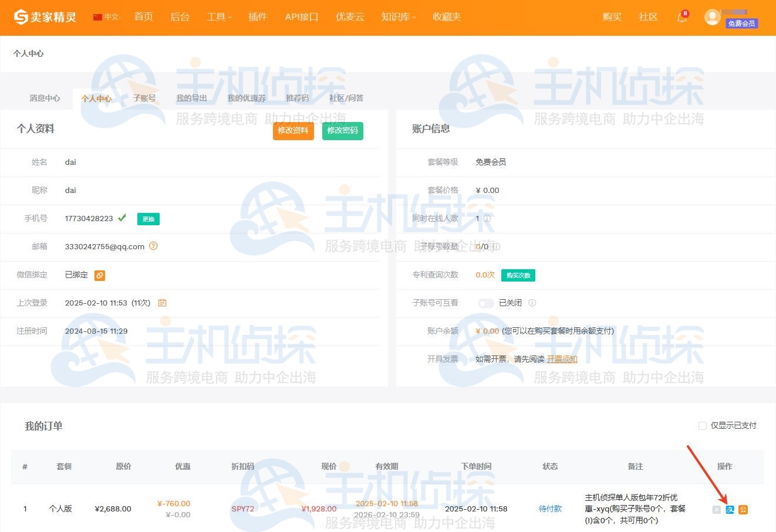Select the 我的优惠券 tab
This screenshot has height=532, width=776.
[246, 98]
